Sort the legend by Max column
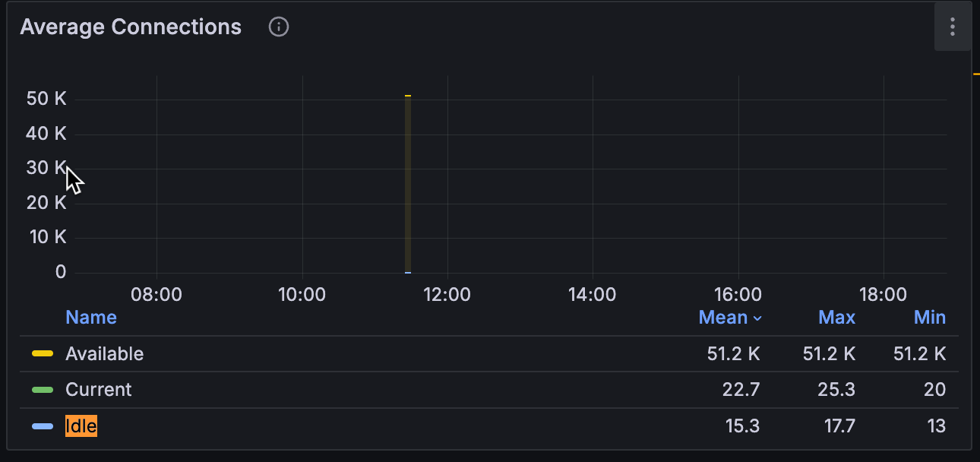This screenshot has height=462, width=980. pyautogui.click(x=836, y=318)
